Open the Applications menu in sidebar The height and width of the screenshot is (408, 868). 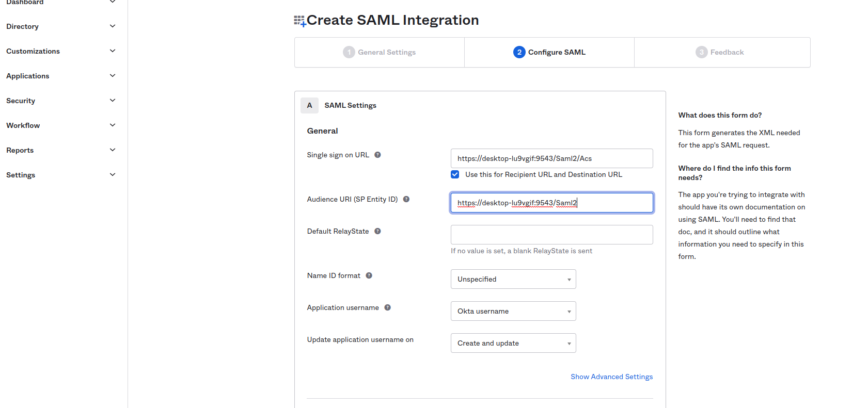(28, 76)
